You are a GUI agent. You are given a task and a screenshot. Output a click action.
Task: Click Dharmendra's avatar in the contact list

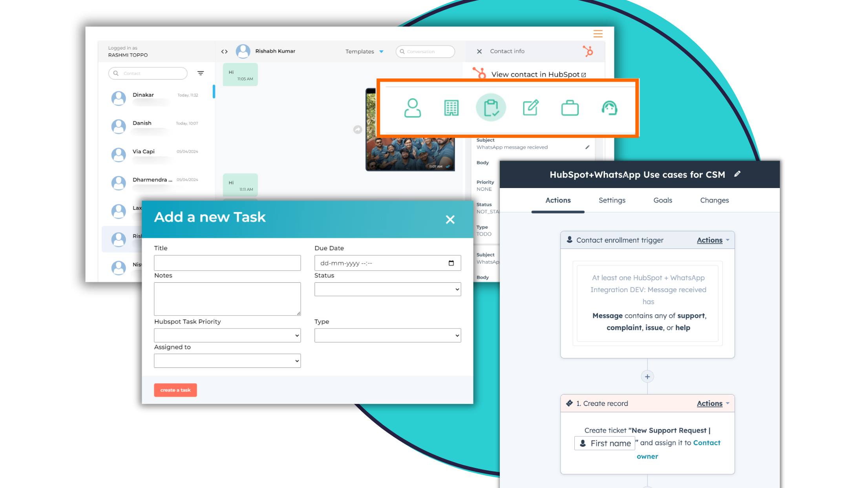coord(119,183)
